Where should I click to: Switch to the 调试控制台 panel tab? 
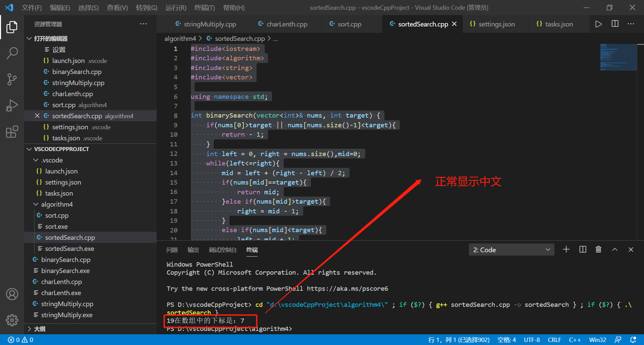point(223,250)
